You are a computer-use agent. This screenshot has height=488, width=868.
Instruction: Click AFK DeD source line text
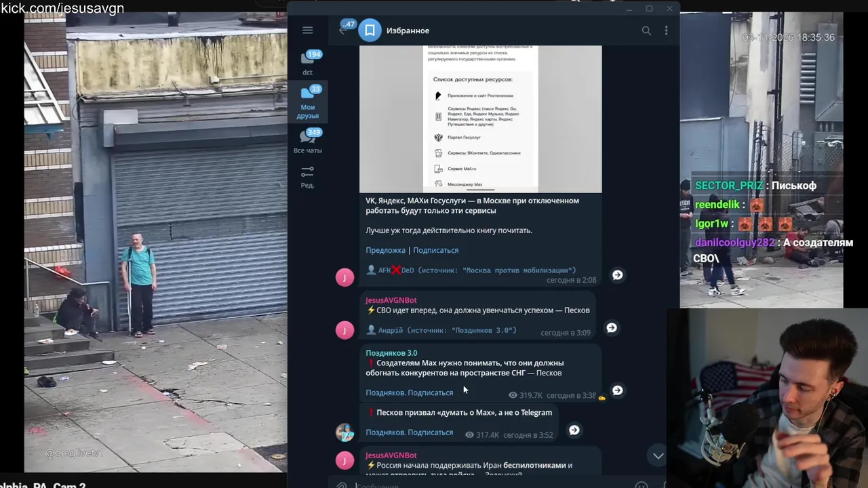coord(471,270)
